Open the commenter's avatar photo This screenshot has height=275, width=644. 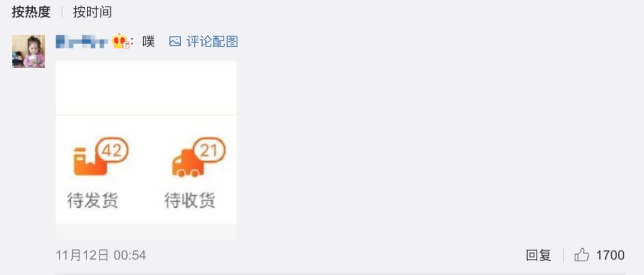click(x=29, y=51)
